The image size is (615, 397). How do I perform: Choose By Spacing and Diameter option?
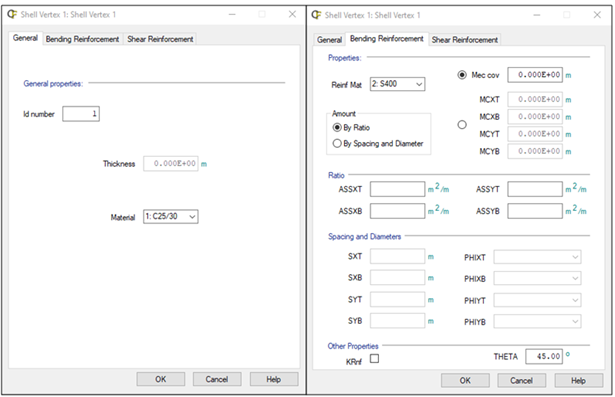(337, 143)
